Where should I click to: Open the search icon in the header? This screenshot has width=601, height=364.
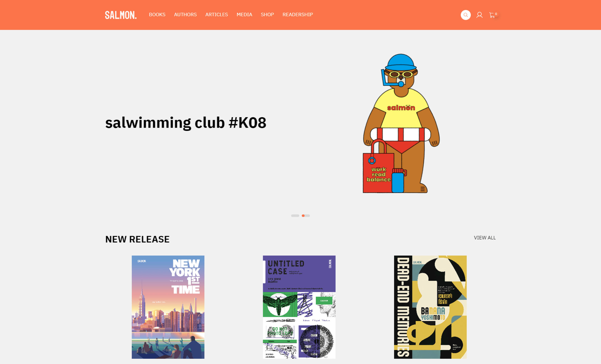(465, 15)
